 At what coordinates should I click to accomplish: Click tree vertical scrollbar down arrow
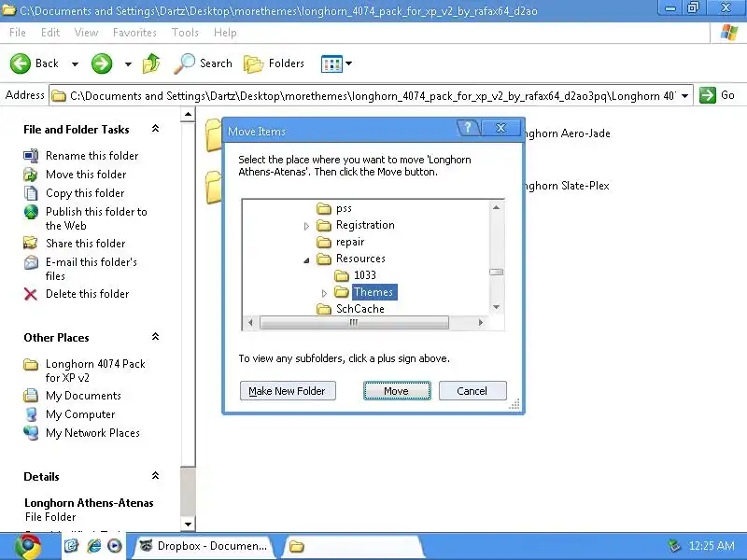pos(497,307)
